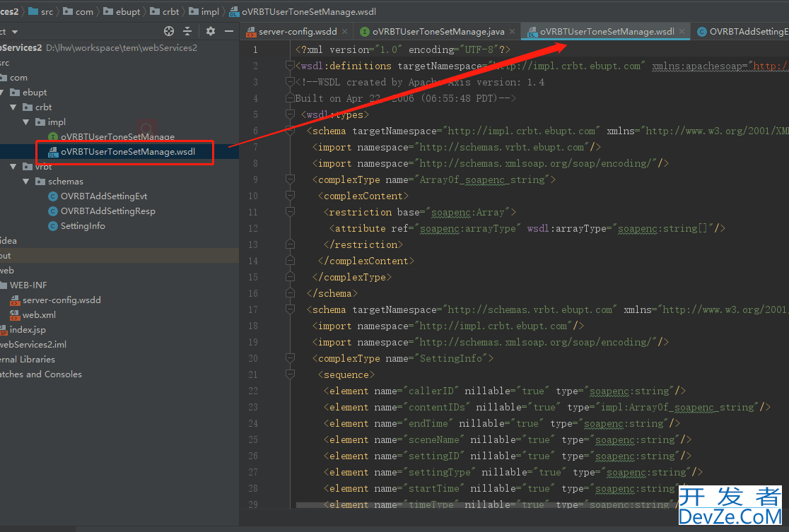
Task: Switch to OVRBTAddSettingE tab
Action: [743, 31]
